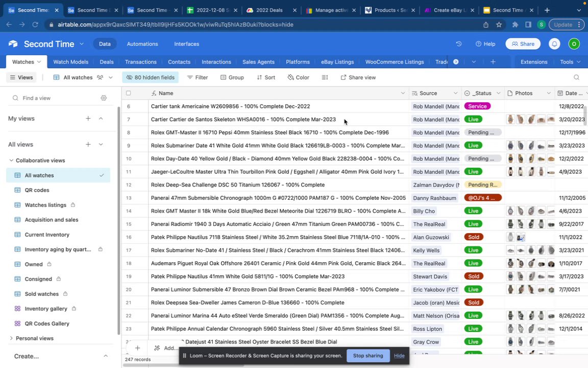
Task: Open the Transactions table tab
Action: tap(141, 62)
